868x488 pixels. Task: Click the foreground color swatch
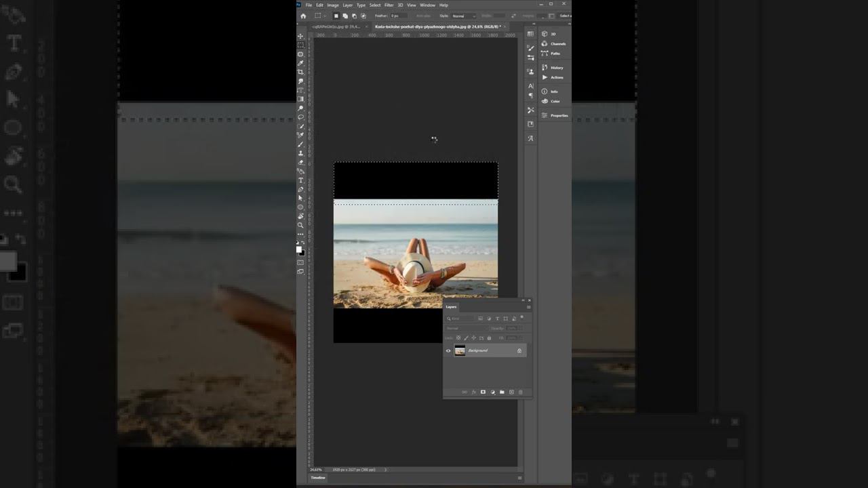pos(299,249)
